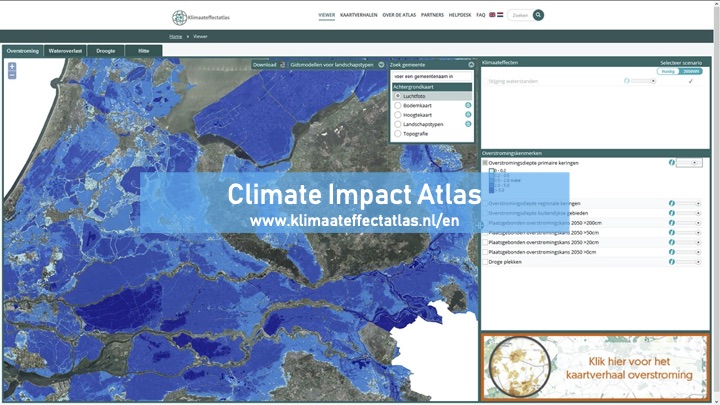Adjust Stijging waterstanden opacity slider
The image size is (720, 405).
(643, 81)
